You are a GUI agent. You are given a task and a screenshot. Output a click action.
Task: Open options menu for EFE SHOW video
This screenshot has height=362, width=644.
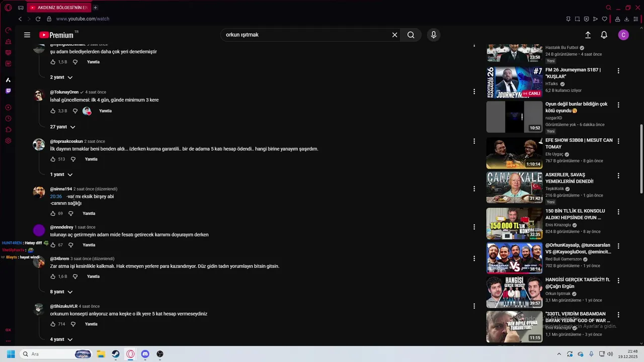coord(618,141)
